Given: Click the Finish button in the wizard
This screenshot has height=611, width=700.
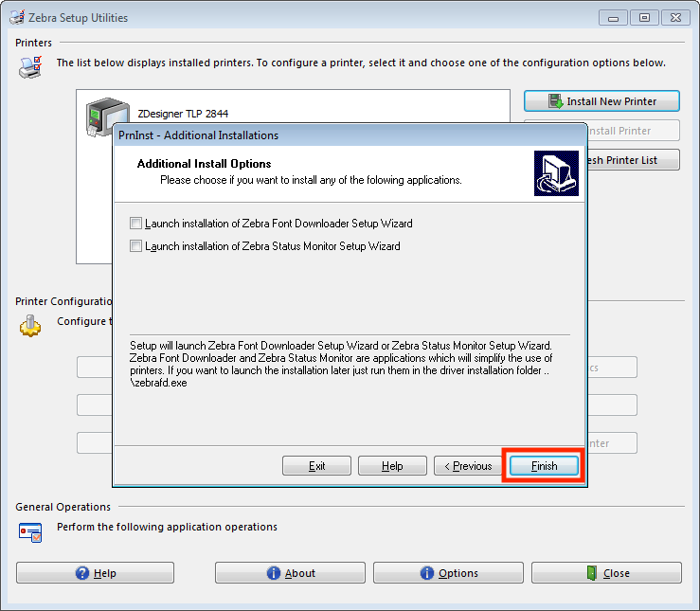Looking at the screenshot, I should coord(544,465).
